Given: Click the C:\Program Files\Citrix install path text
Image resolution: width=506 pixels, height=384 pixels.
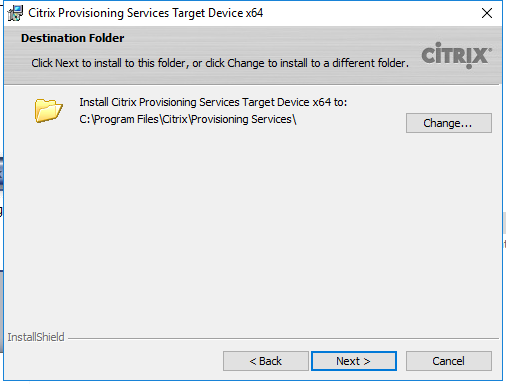Looking at the screenshot, I should tap(188, 119).
